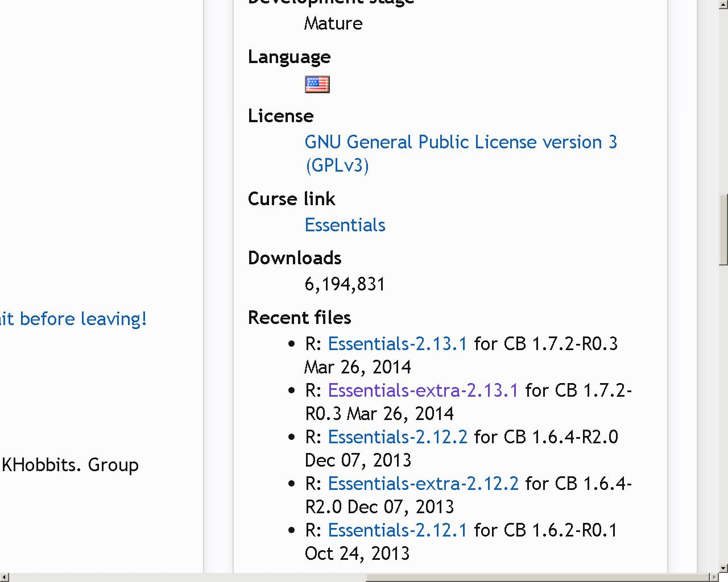Open the Essentials Curse link
728x582 pixels.
(x=345, y=225)
